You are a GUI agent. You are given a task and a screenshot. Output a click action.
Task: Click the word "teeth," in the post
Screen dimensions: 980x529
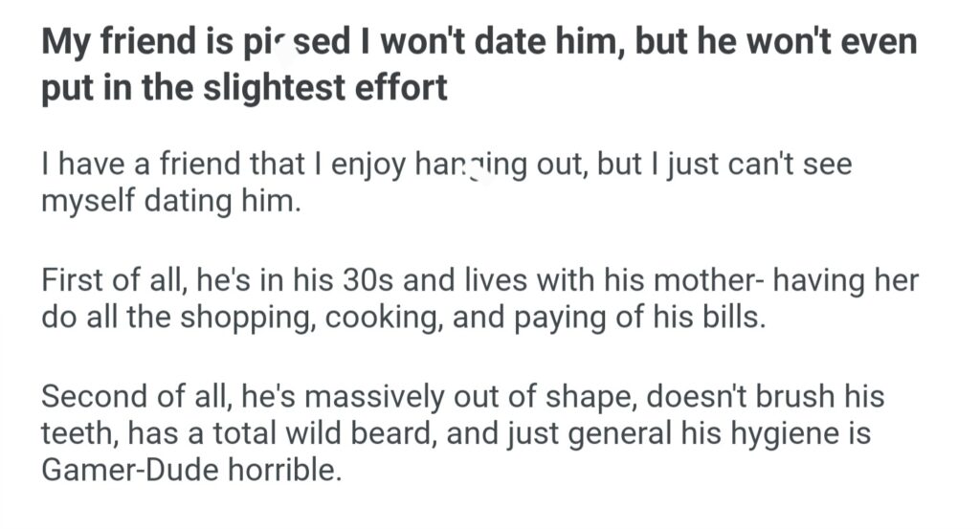(x=75, y=436)
